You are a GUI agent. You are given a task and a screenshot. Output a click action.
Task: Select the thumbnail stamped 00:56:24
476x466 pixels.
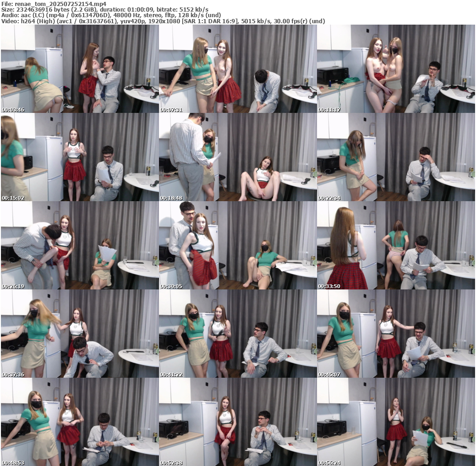point(396,422)
